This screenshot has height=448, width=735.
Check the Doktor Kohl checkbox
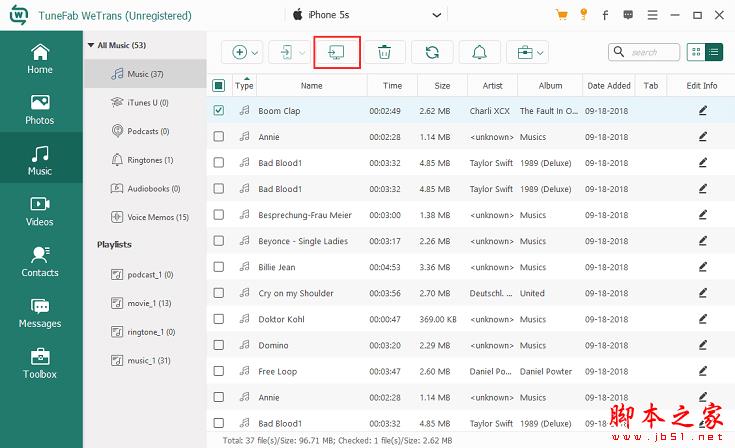point(218,319)
